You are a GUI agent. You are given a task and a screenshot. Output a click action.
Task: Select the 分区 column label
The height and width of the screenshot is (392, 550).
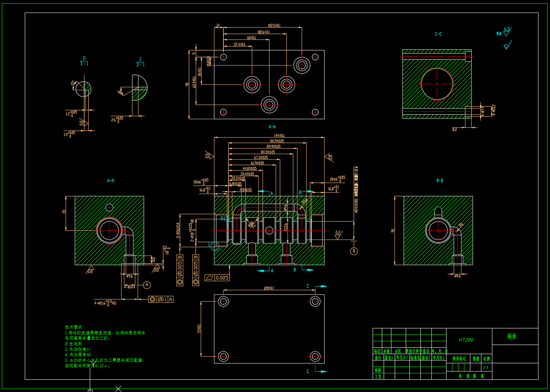coord(398,351)
